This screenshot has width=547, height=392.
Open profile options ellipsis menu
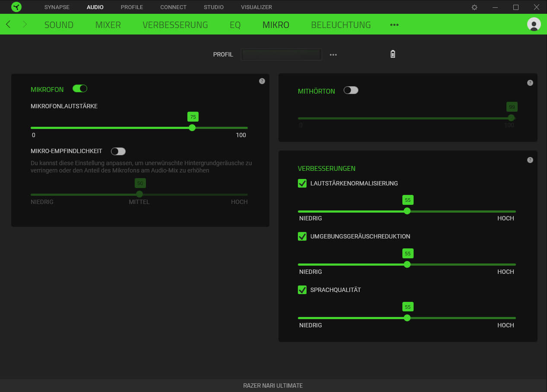point(333,55)
